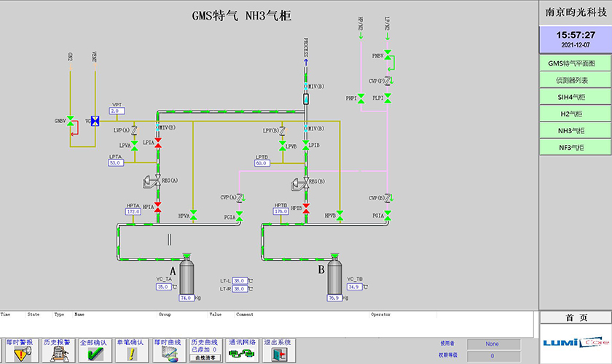
Task: Click the CVP(A) check valve symbol
Action: 240,198
